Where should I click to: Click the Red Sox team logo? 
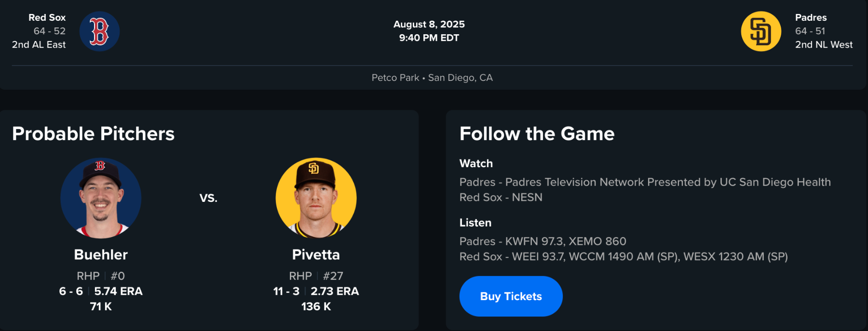(x=99, y=31)
